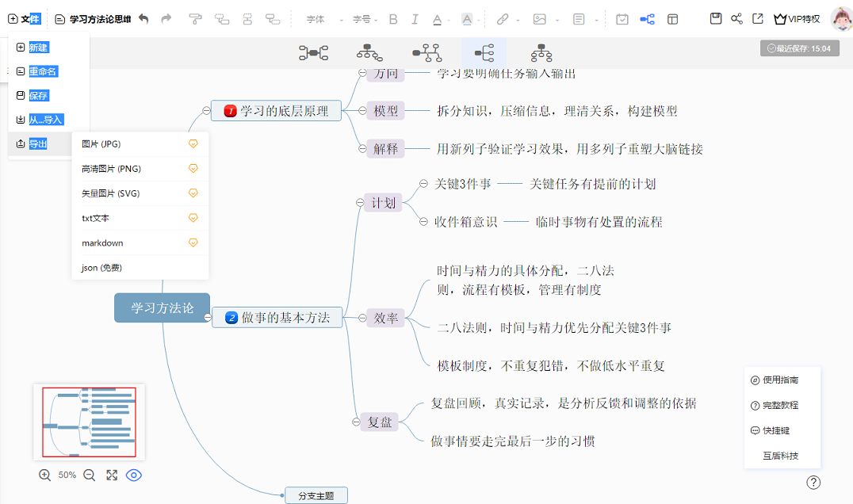
Task: Click the share icon near VIP特权
Action: 736,17
